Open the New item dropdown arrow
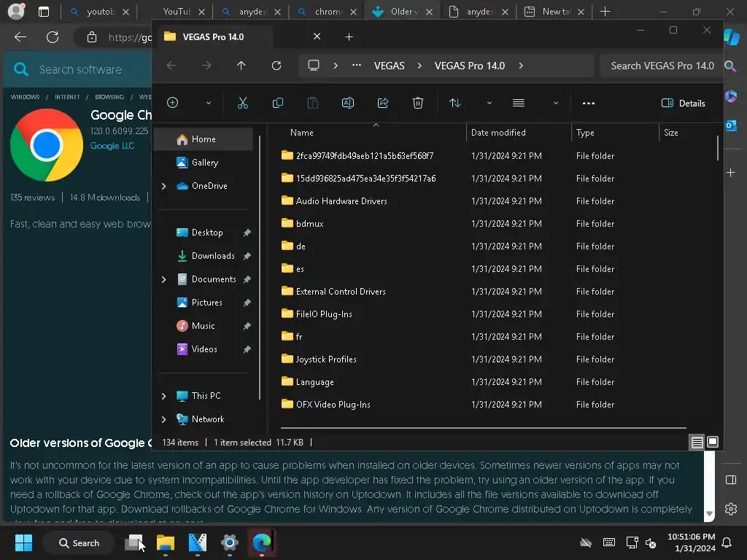The image size is (747, 560). [x=208, y=103]
